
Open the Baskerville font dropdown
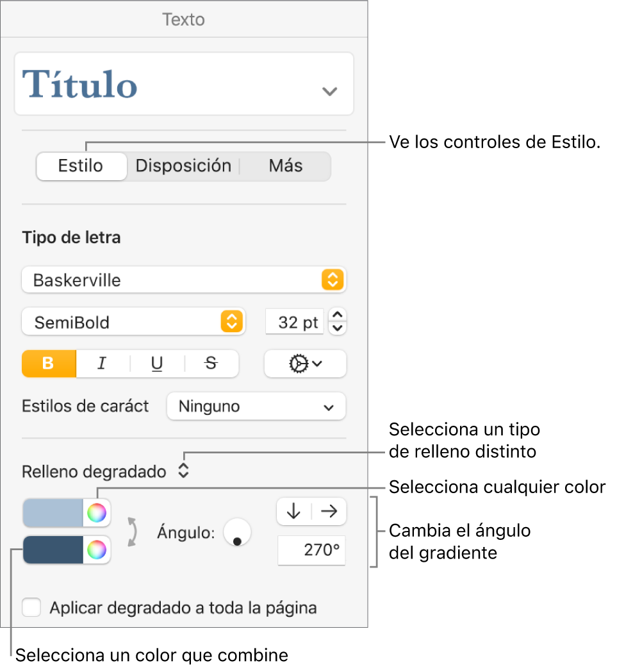183,280
